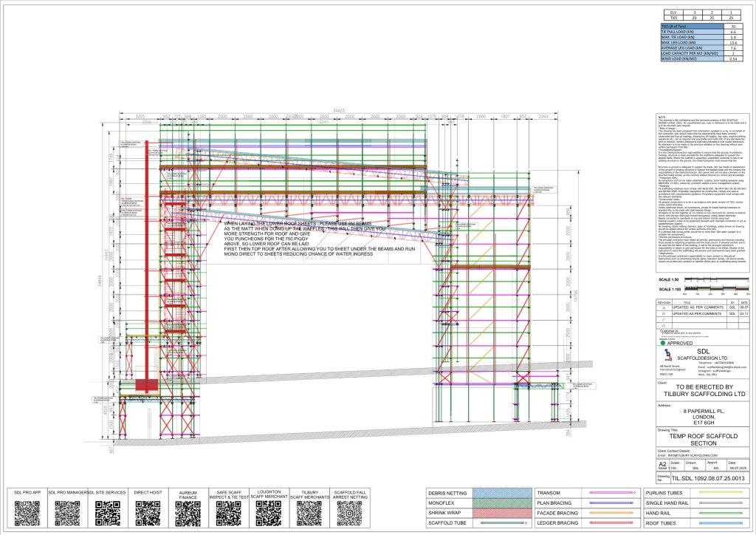Image resolution: width=756 pixels, height=535 pixels.
Task: Click the QR code under SDL SITE SERVICES
Action: 108,513
